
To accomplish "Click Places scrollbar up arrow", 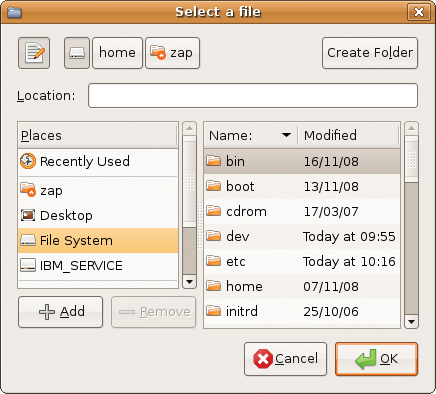I will click(x=189, y=128).
